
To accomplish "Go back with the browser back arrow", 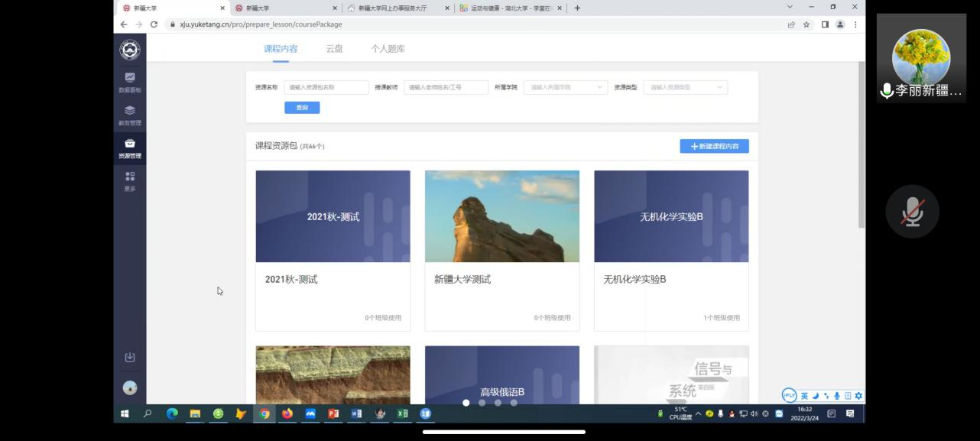I will (x=124, y=24).
